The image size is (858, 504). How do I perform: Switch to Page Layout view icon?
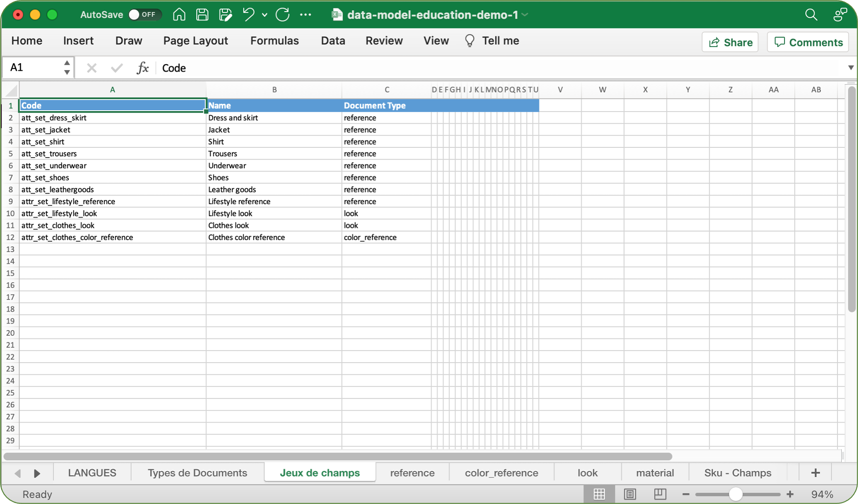[630, 494]
